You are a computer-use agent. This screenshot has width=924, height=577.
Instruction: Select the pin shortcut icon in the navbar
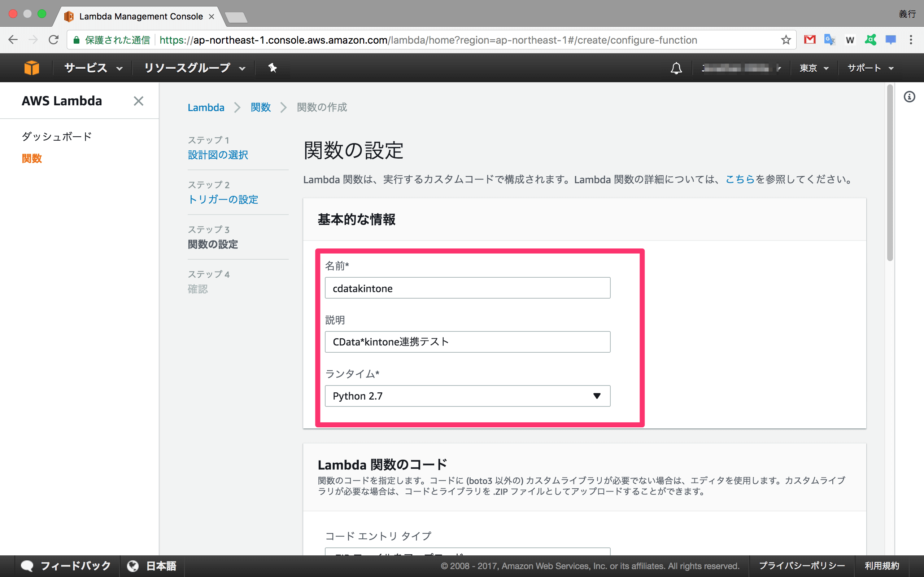272,67
